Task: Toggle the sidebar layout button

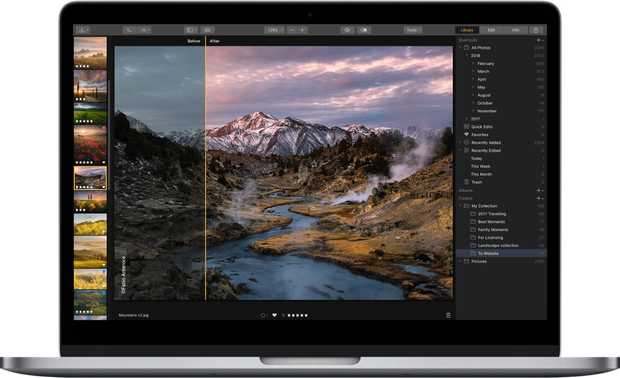Action: click(191, 30)
